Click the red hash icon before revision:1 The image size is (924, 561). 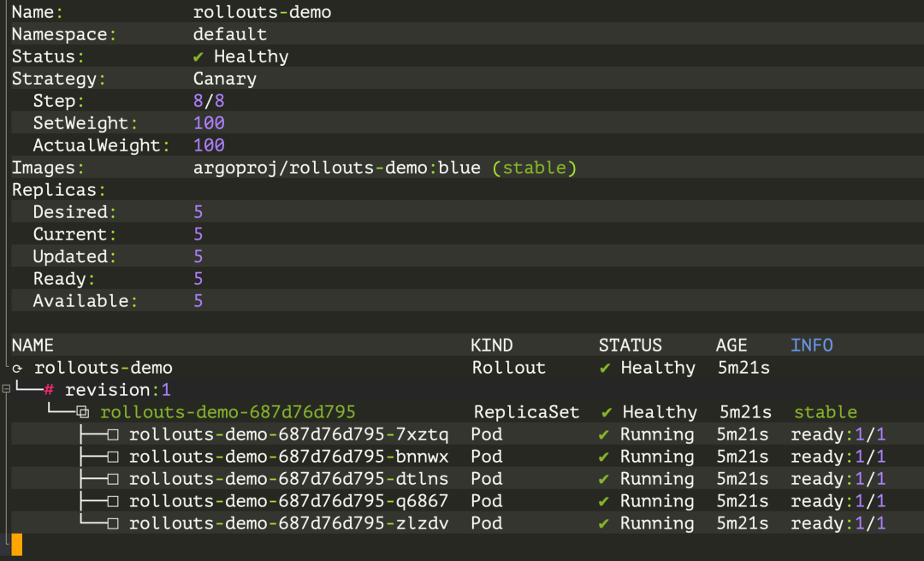click(x=49, y=390)
